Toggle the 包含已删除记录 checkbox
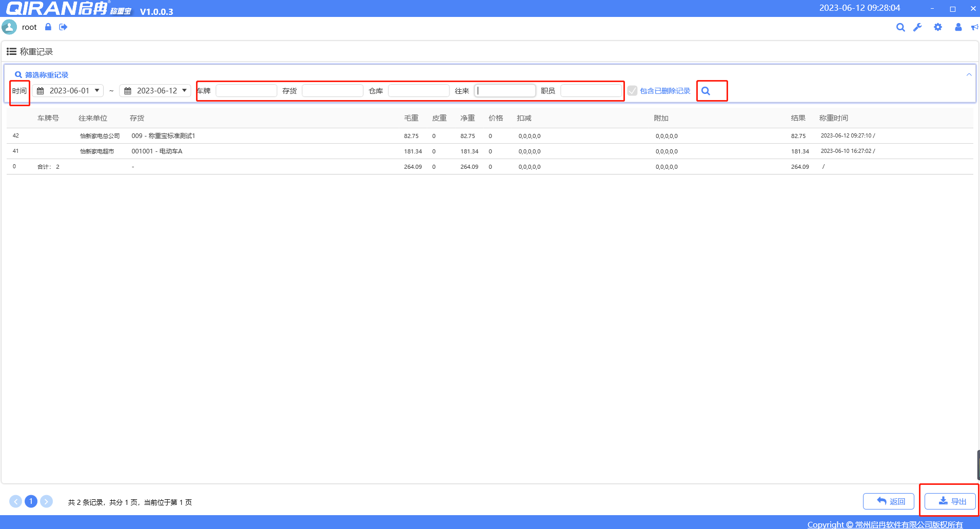Viewport: 980px width, 529px height. [x=633, y=91]
